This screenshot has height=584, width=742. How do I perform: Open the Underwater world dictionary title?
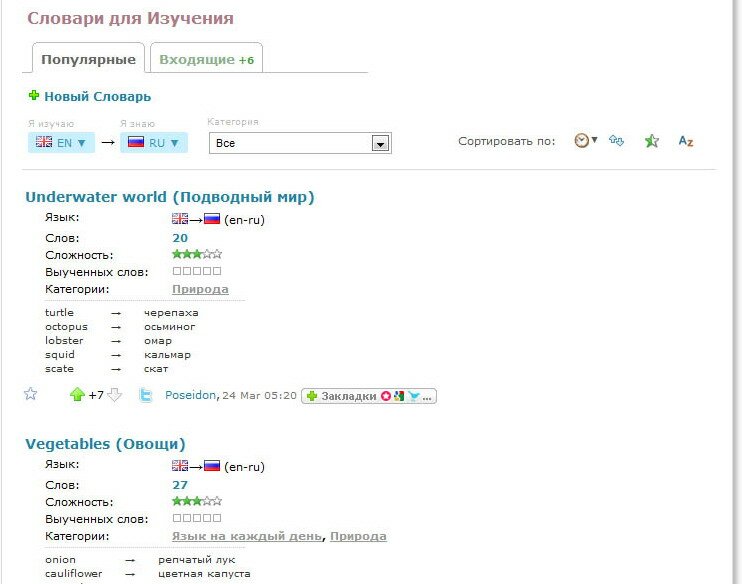(x=169, y=197)
